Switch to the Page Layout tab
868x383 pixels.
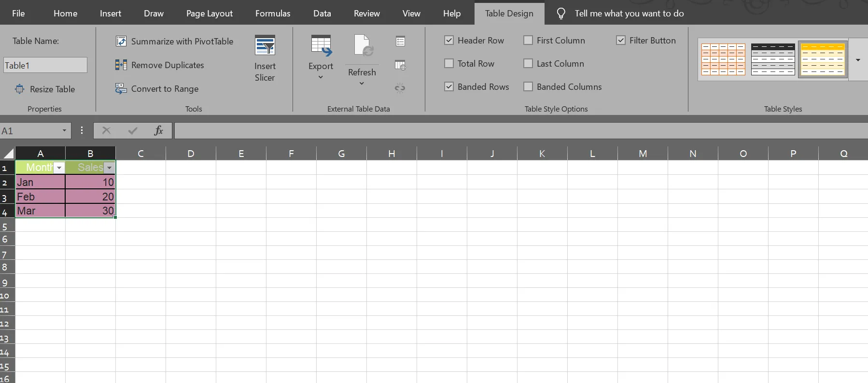(x=210, y=14)
